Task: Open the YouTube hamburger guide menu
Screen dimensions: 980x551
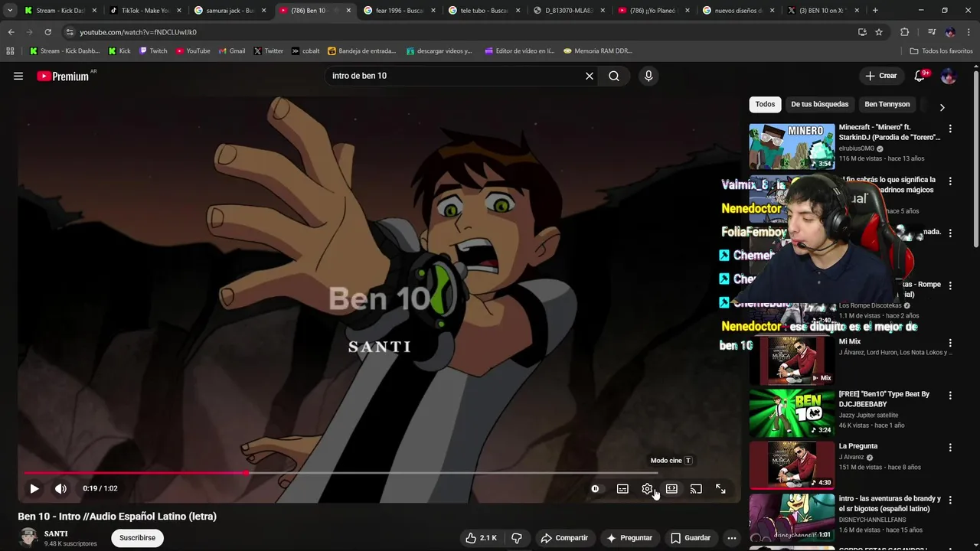Action: point(18,76)
